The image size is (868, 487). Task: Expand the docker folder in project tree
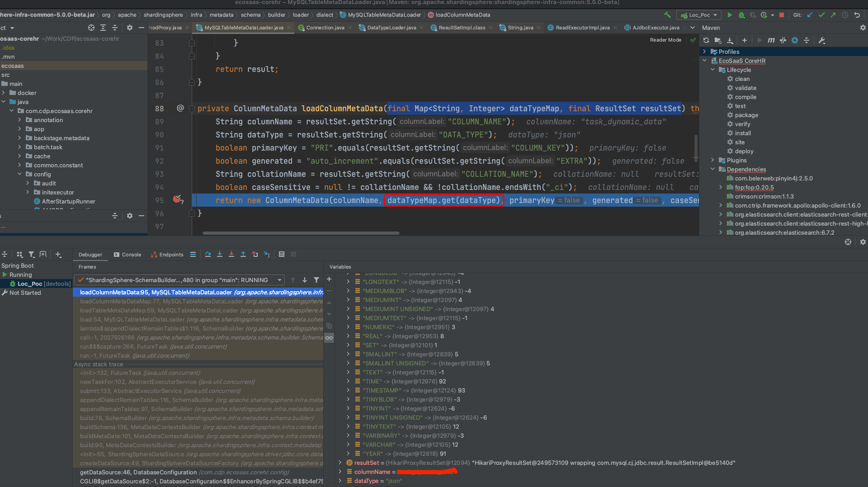4,93
